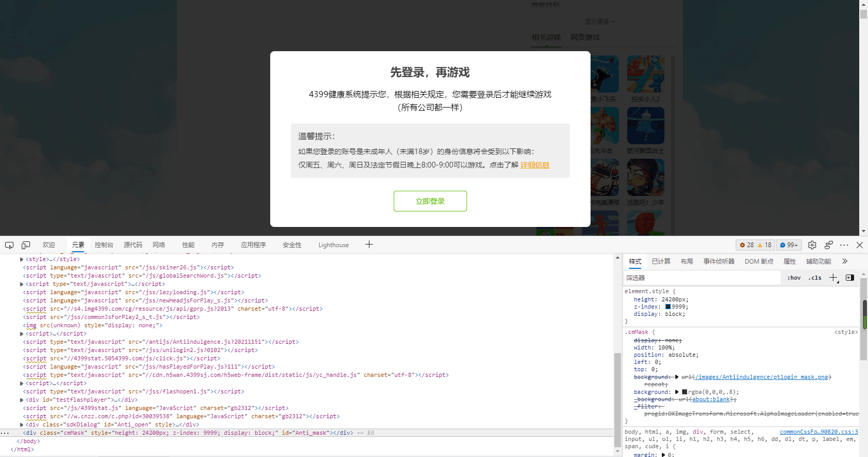
Task: Click the rgba background color swatch
Action: click(685, 392)
